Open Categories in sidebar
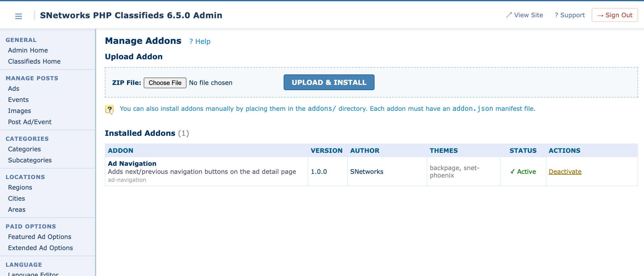This screenshot has height=276, width=644. point(24,149)
